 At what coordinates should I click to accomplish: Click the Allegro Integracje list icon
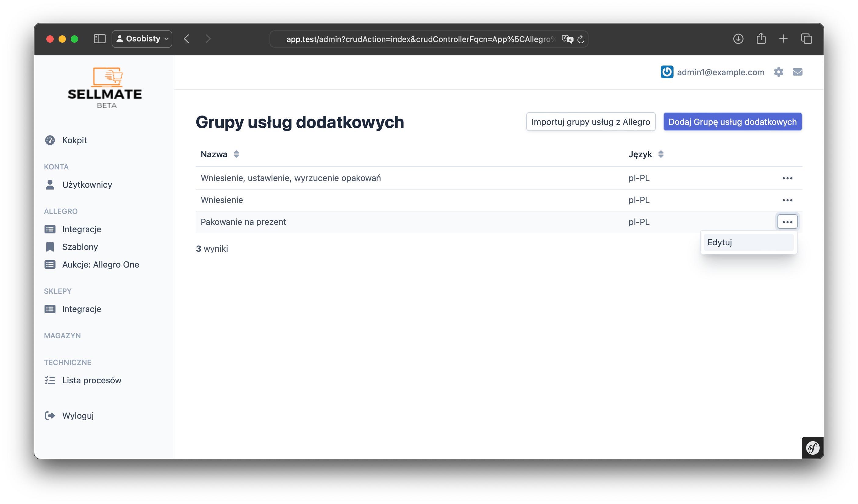tap(50, 229)
